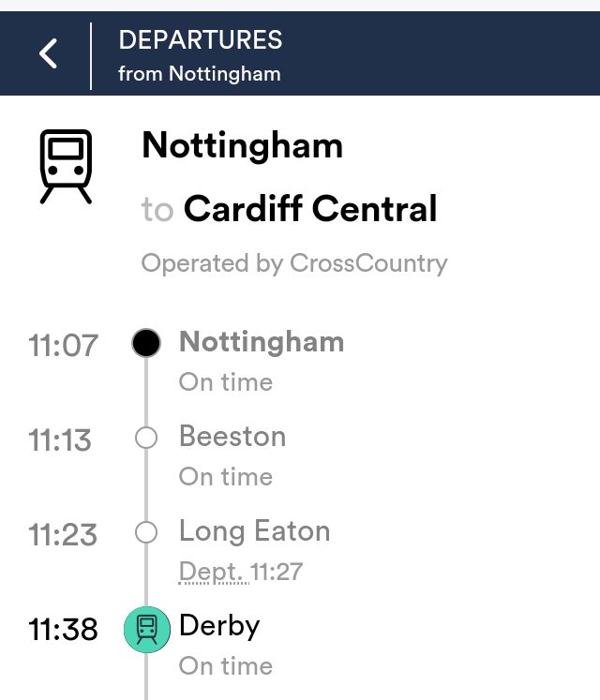The width and height of the screenshot is (600, 700).
Task: Select the Long Eaton stop name
Action: [254, 531]
